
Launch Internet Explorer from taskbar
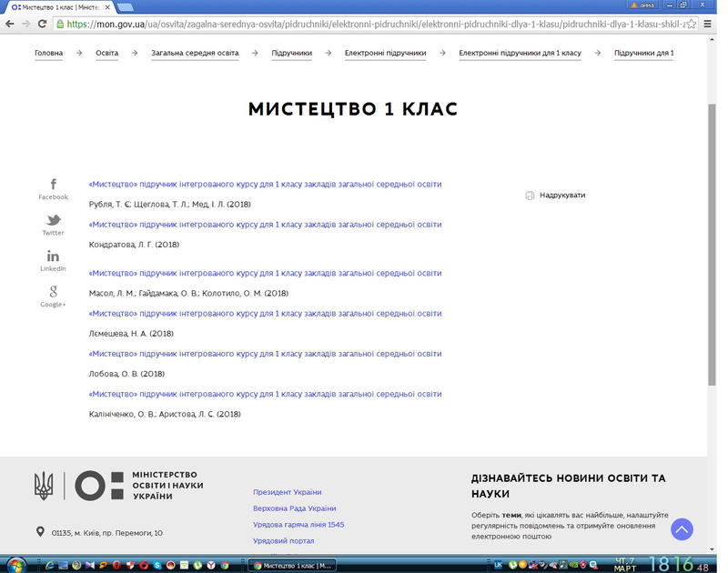pos(50,565)
